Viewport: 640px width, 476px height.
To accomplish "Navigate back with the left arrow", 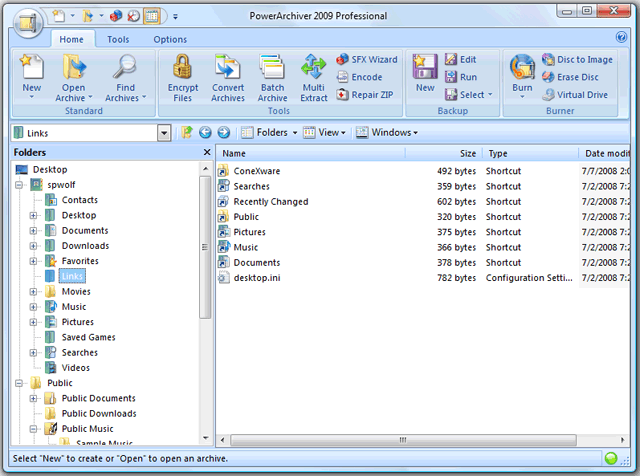I will click(205, 133).
